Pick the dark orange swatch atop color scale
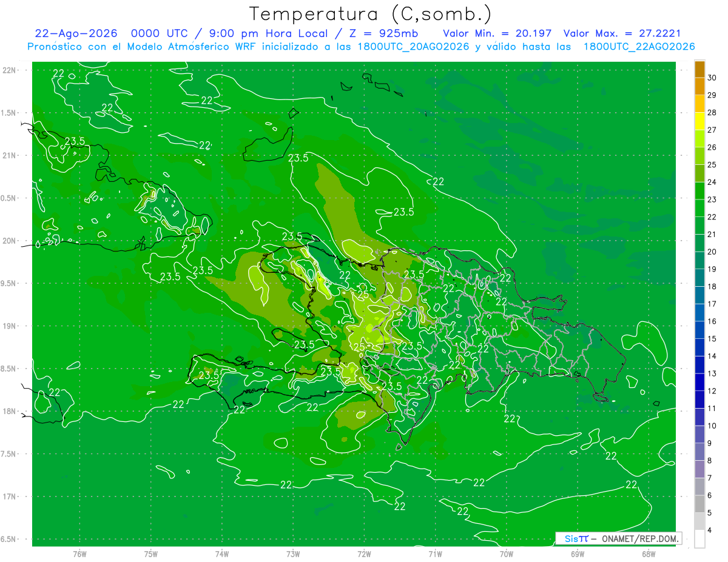The height and width of the screenshot is (562, 728). pyautogui.click(x=699, y=69)
